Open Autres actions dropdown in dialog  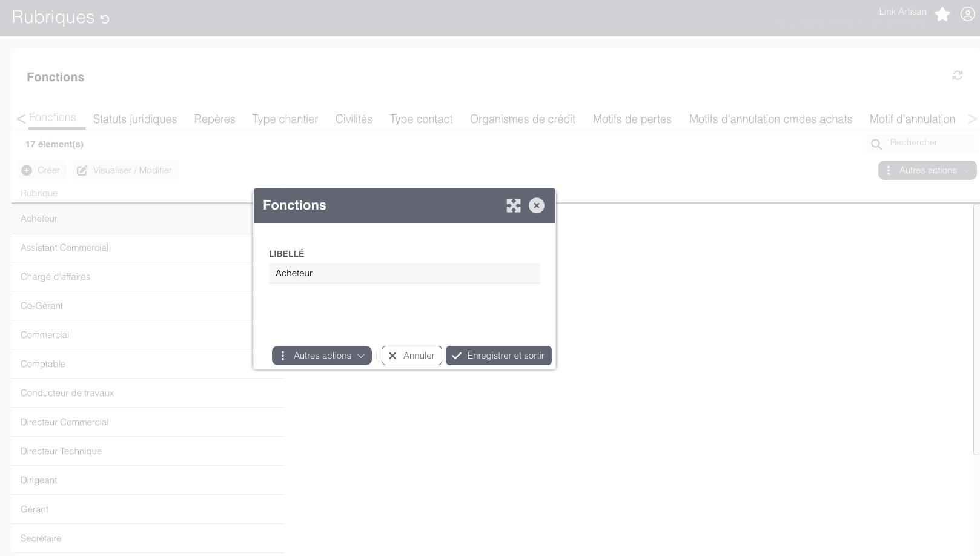322,356
